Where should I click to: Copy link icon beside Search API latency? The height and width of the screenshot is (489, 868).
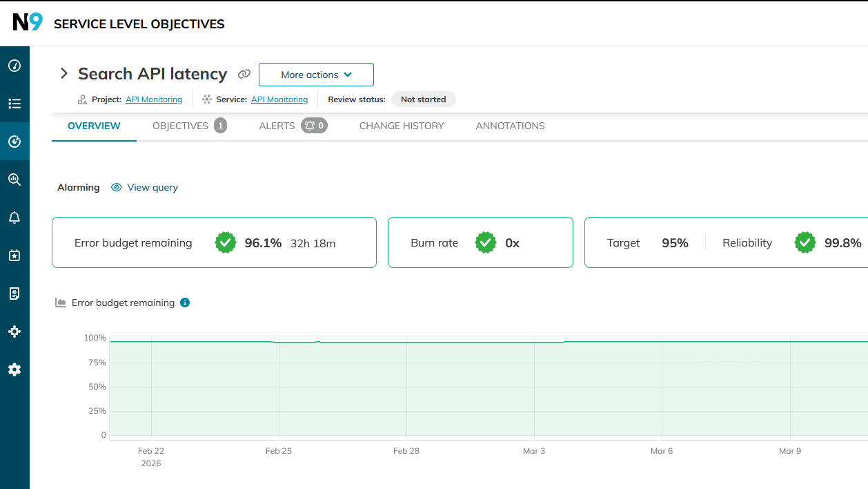244,75
